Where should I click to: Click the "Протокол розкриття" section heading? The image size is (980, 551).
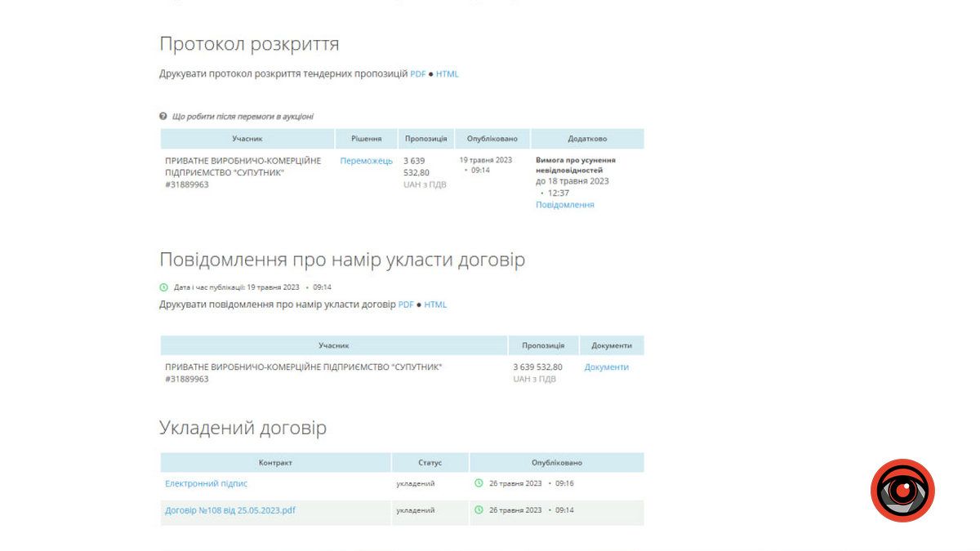pos(249,44)
